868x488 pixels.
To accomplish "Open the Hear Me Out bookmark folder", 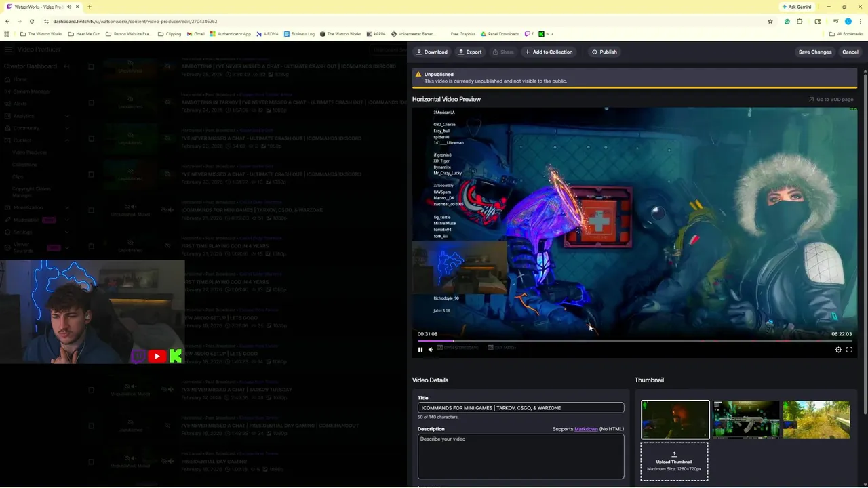I will coord(84,34).
